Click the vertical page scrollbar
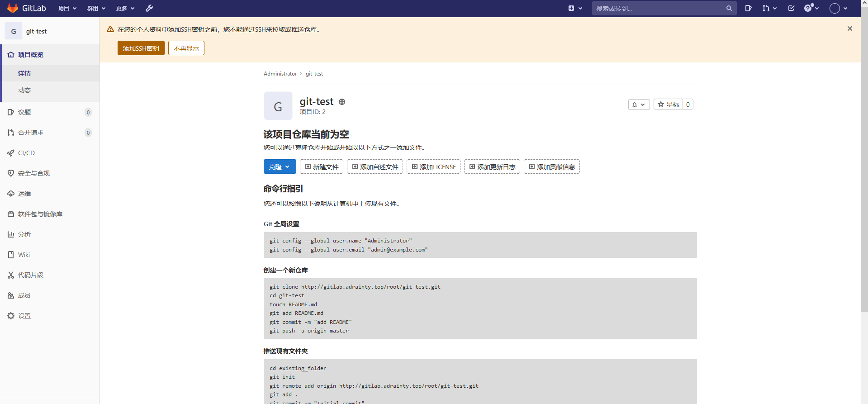The image size is (868, 404). (864, 158)
